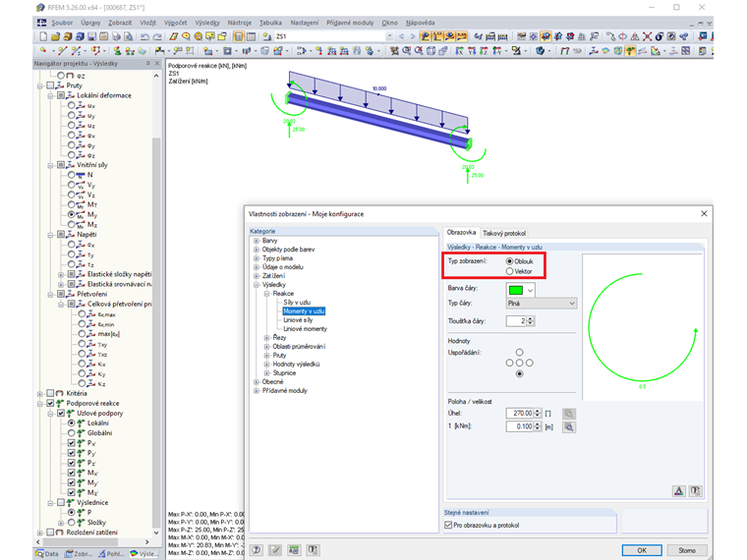The image size is (747, 560).
Task: Click the Save diskette toolbar icon
Action: click(92, 36)
